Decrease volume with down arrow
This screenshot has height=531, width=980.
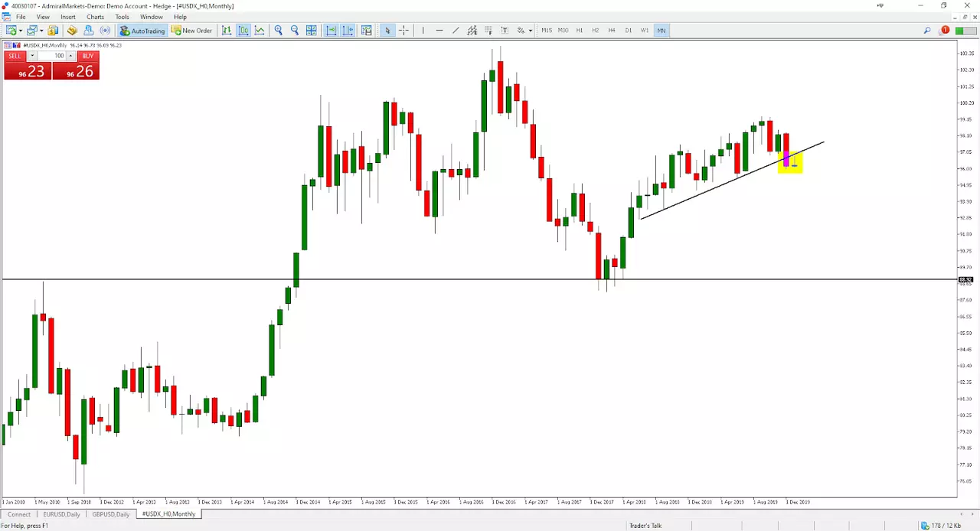tap(32, 56)
